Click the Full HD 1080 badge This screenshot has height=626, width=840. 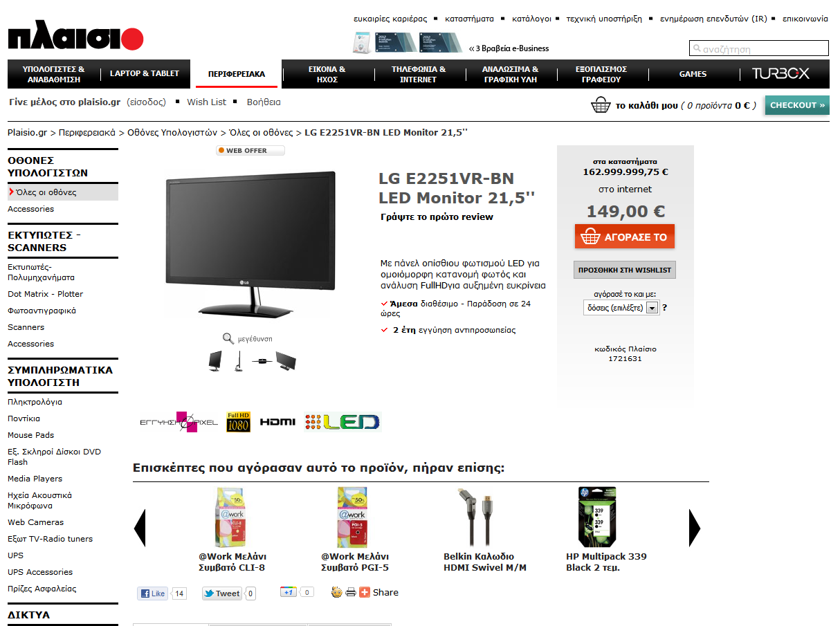[x=238, y=422]
